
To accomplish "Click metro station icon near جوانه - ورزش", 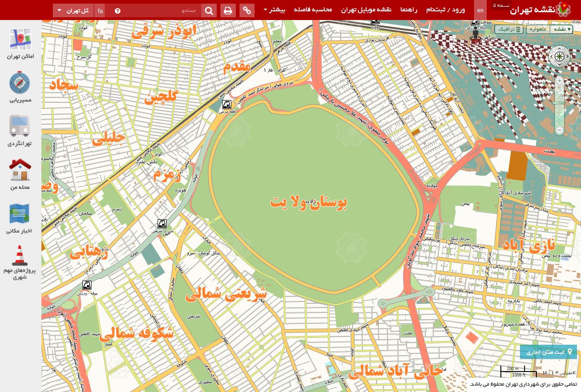I will pos(87,285).
